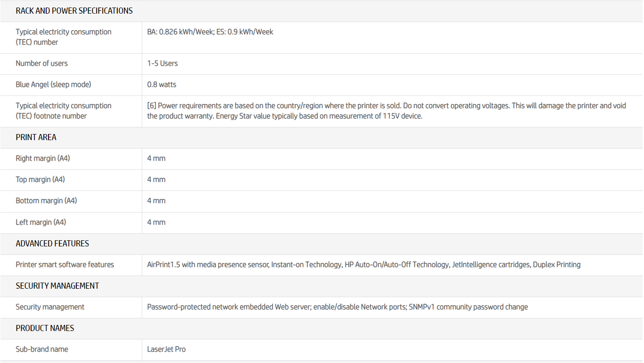Click the Top margin (A4) value 4 mm

click(x=156, y=180)
